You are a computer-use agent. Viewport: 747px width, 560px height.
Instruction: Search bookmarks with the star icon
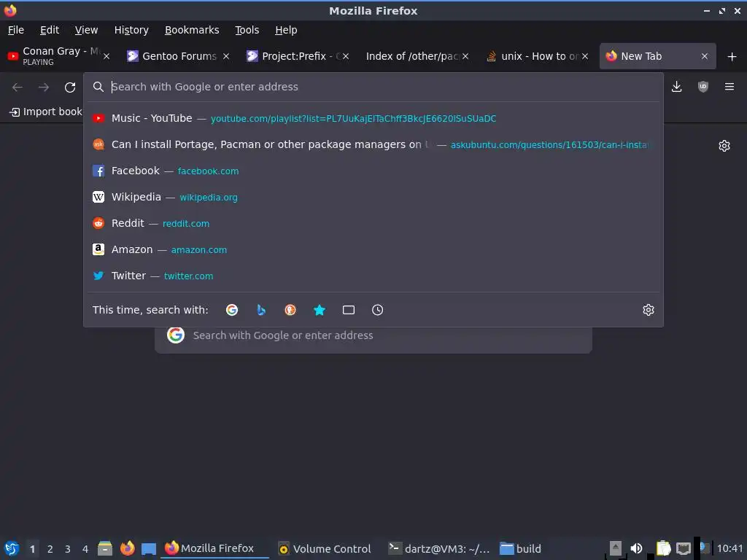pos(320,310)
